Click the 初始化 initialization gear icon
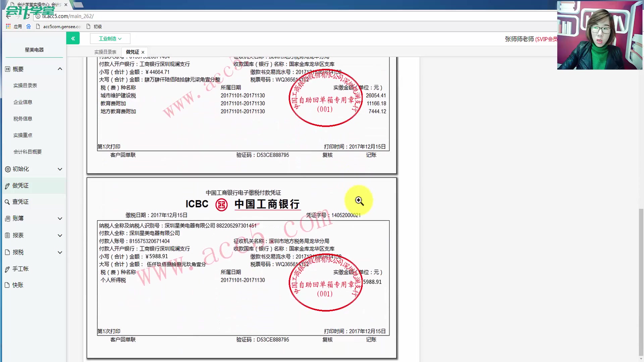 tap(7, 169)
